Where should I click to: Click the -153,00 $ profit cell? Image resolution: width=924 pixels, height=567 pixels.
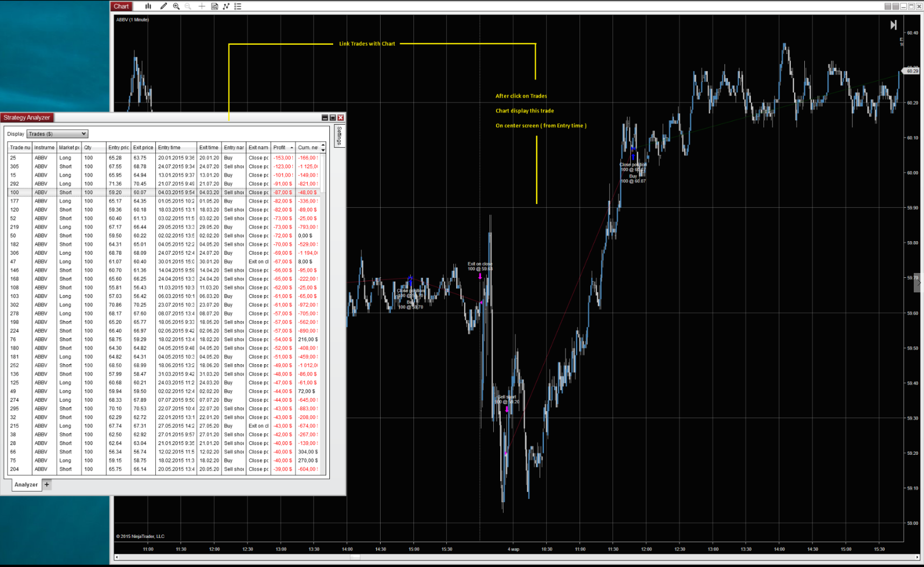point(283,158)
